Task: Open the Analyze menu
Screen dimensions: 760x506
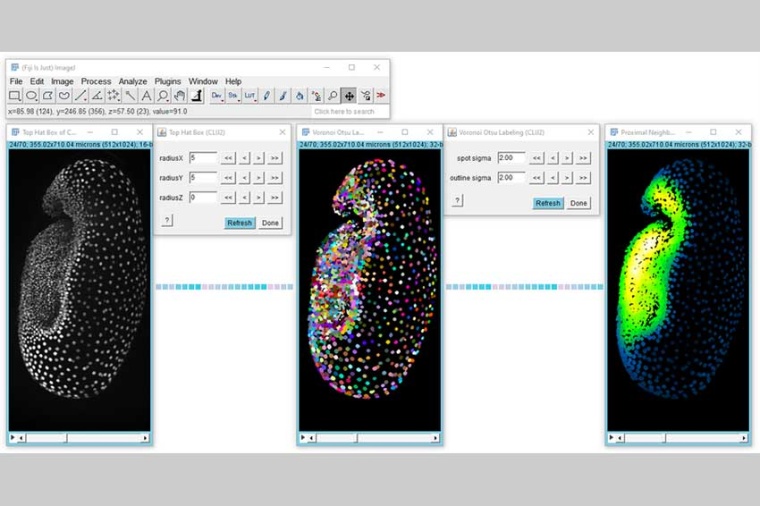Action: [x=133, y=81]
